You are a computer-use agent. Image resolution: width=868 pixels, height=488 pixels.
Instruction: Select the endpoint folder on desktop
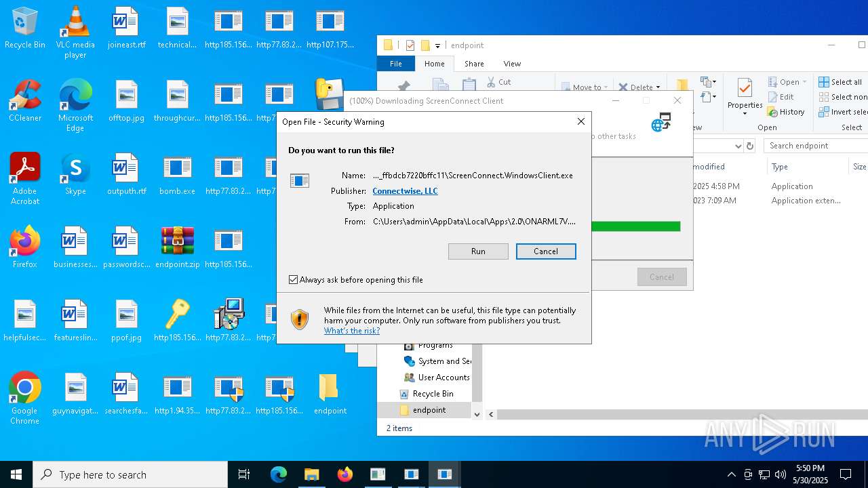[x=330, y=393]
